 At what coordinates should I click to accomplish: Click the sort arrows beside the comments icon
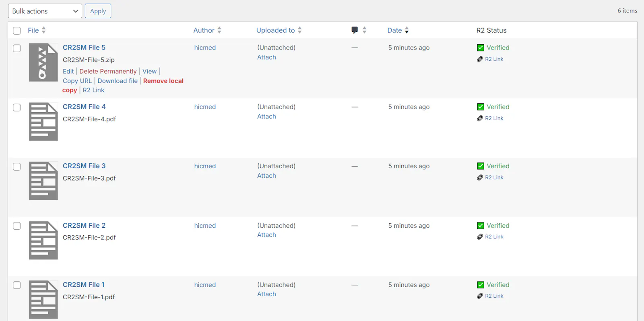[364, 30]
